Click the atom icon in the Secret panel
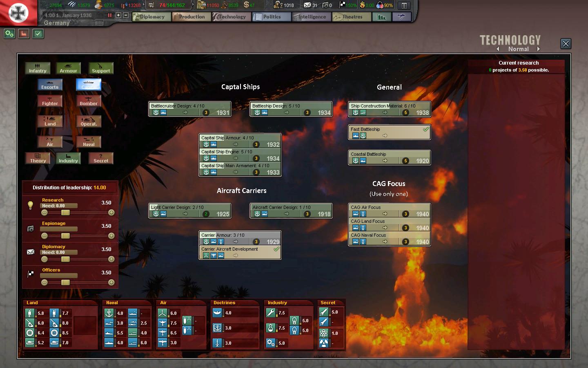This screenshot has height=368, width=588. point(324,333)
